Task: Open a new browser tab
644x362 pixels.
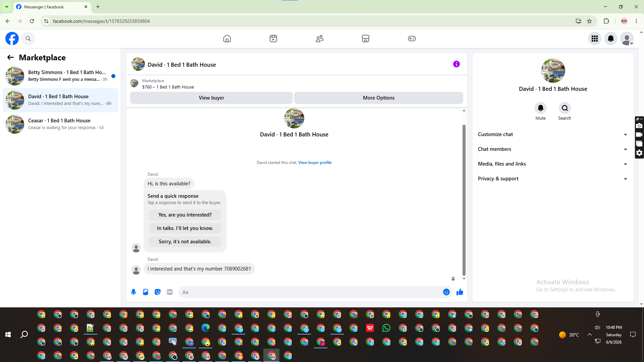Action: point(98,7)
